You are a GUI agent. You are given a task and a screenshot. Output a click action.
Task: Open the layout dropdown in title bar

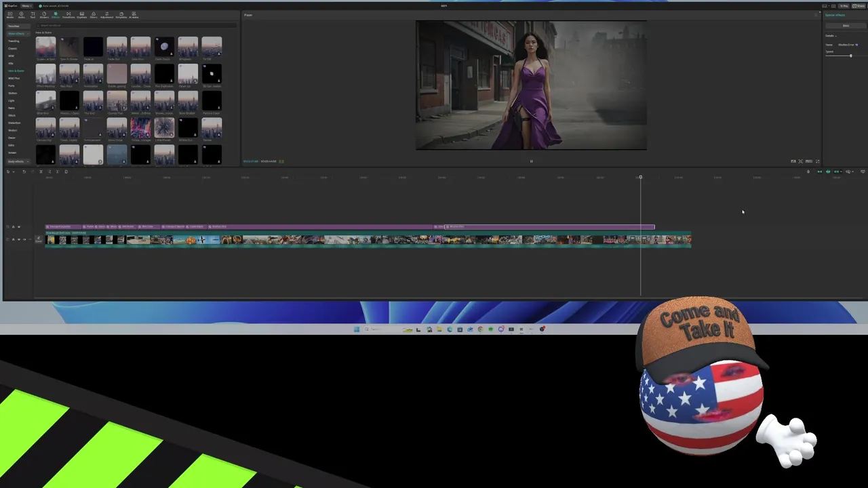[827, 6]
